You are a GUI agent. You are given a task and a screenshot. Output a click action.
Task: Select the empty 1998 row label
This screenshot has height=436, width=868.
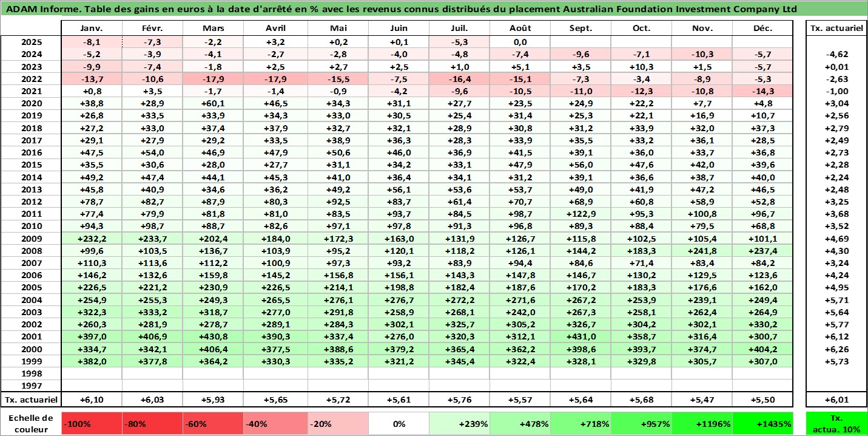(x=31, y=373)
